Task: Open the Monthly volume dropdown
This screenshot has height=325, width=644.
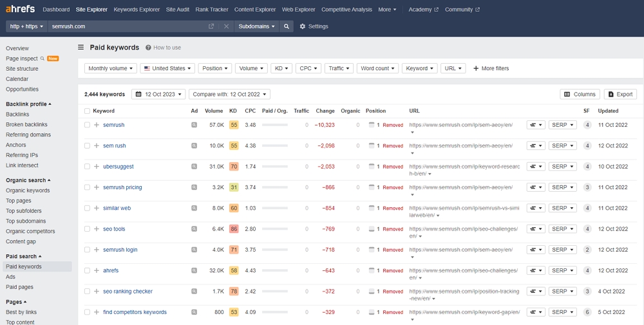Action: (111, 68)
